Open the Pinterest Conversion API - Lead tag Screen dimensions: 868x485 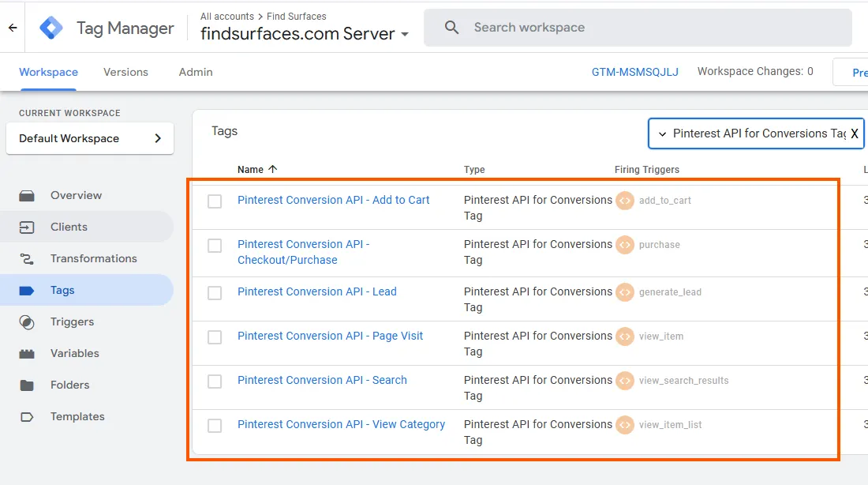[x=316, y=291]
